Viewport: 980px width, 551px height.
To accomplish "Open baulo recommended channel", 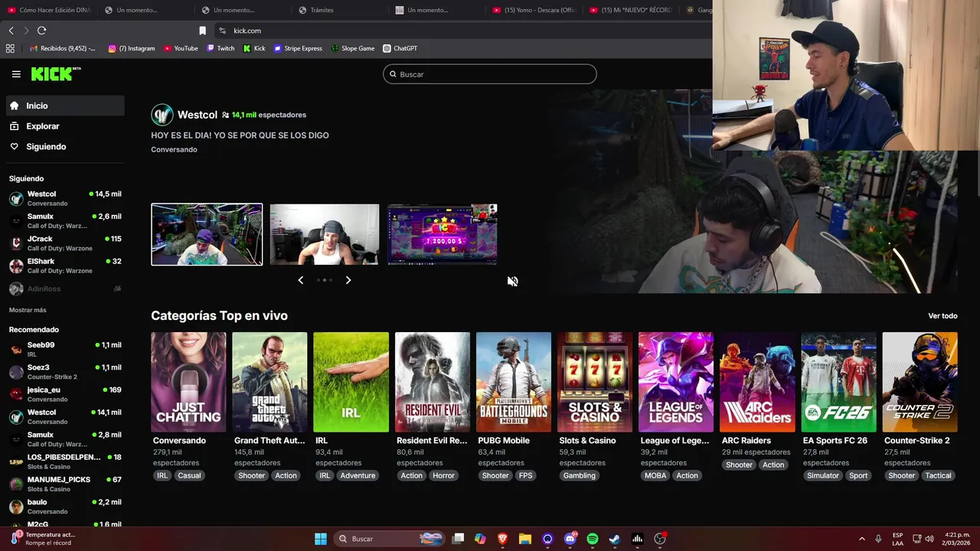I will pos(65,507).
